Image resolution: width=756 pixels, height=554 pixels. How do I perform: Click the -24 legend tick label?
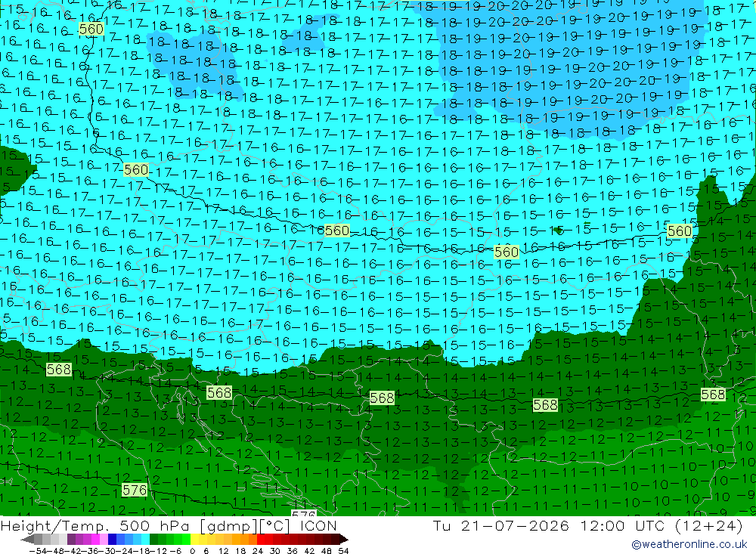point(125,551)
